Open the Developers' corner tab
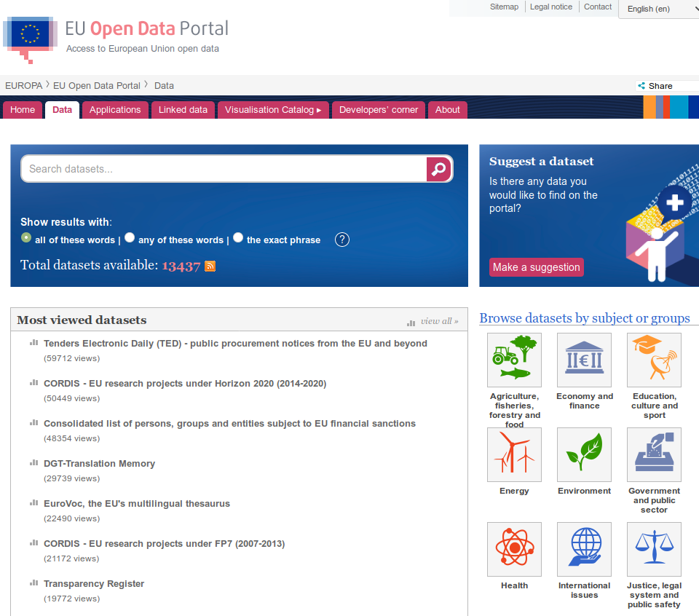Image resolution: width=699 pixels, height=616 pixels. tap(379, 110)
